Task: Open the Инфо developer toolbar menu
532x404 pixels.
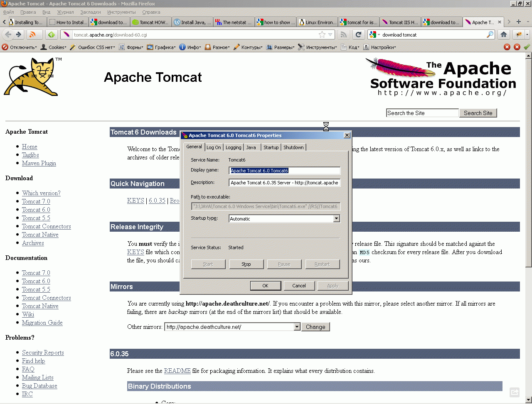Action: [190, 47]
